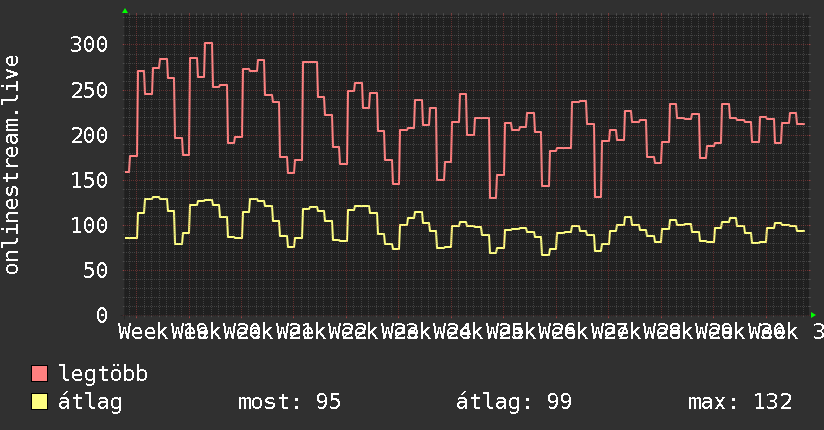Screen dimensions: 824x430
Task: Click the 'átlag' legend label next to yellow swatch
Action: (90, 403)
